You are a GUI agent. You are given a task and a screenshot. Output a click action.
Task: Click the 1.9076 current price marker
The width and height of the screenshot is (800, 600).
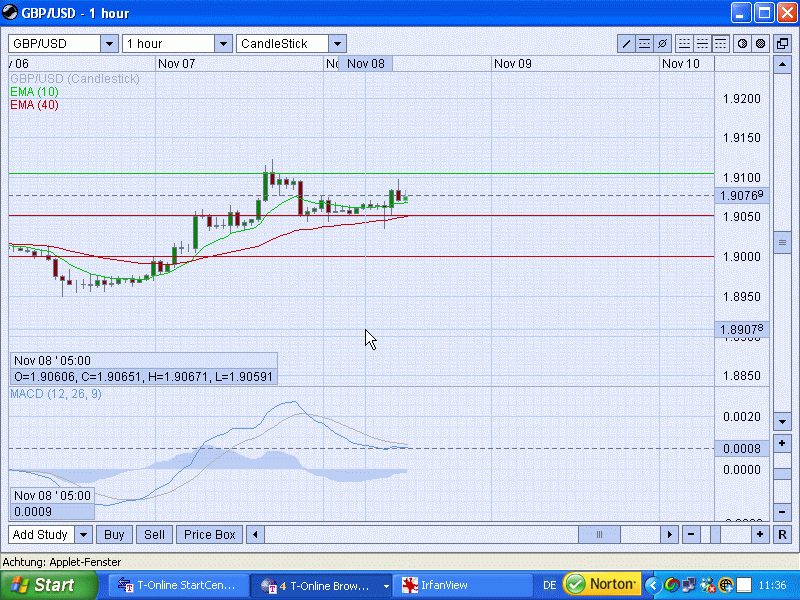coord(742,195)
